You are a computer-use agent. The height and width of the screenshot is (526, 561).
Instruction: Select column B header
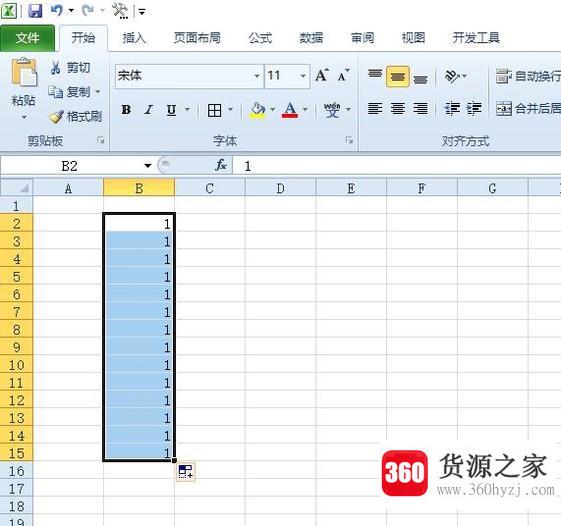139,188
